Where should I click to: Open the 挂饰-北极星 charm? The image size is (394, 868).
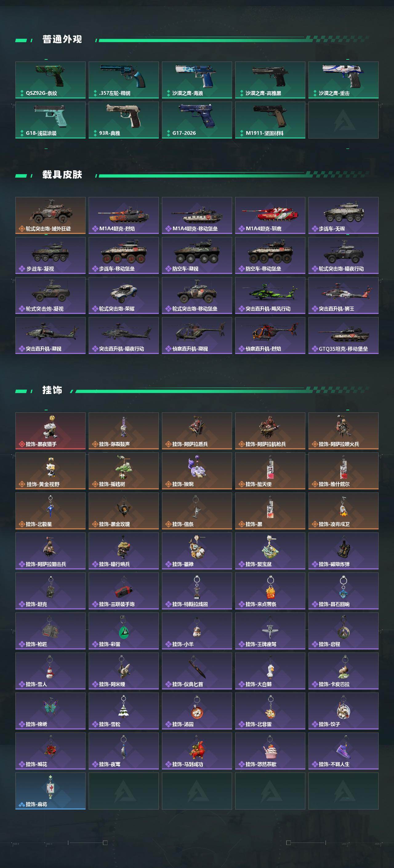[x=50, y=511]
